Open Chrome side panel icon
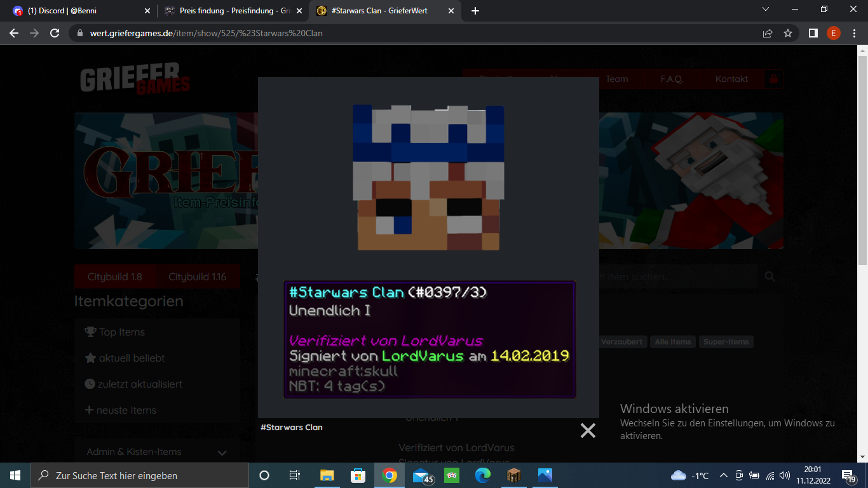 [813, 33]
